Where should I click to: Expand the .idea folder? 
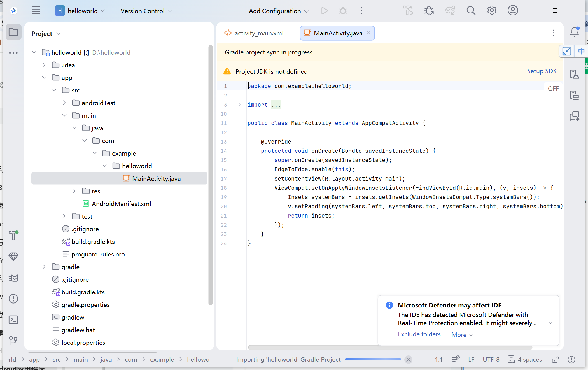[x=44, y=65]
